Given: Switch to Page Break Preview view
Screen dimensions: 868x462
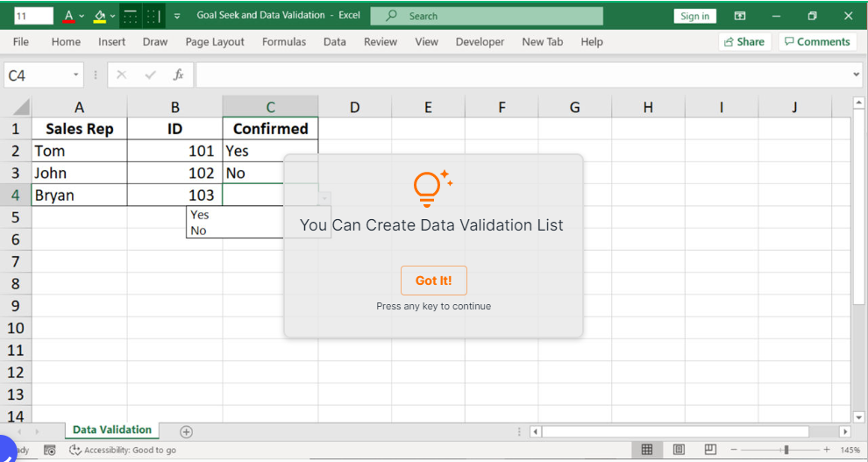Looking at the screenshot, I should click(x=710, y=450).
